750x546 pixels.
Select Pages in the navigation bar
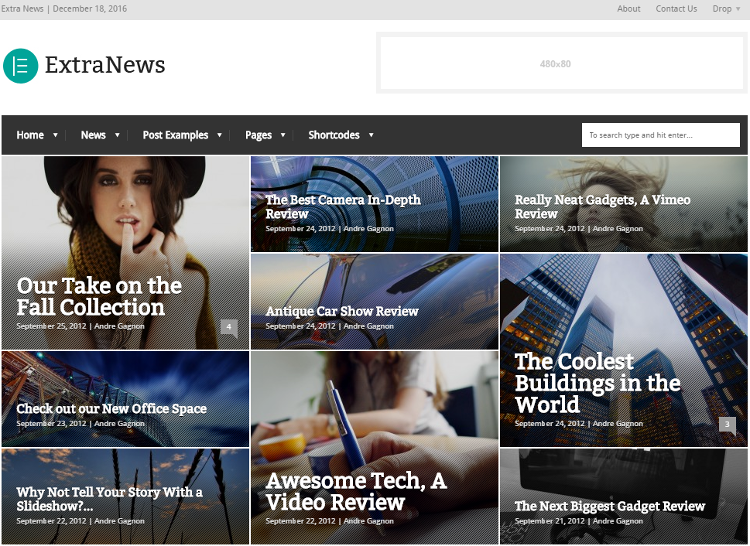[x=258, y=135]
